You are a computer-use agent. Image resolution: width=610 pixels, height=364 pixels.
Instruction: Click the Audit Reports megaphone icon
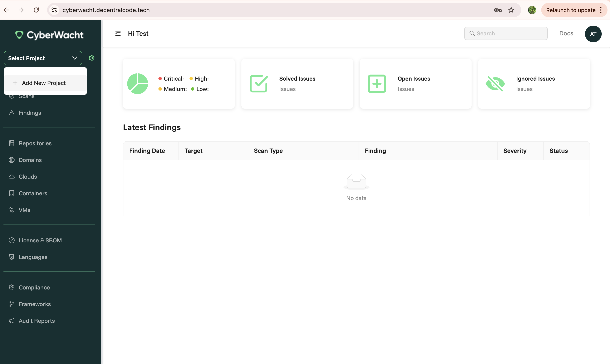tap(11, 321)
